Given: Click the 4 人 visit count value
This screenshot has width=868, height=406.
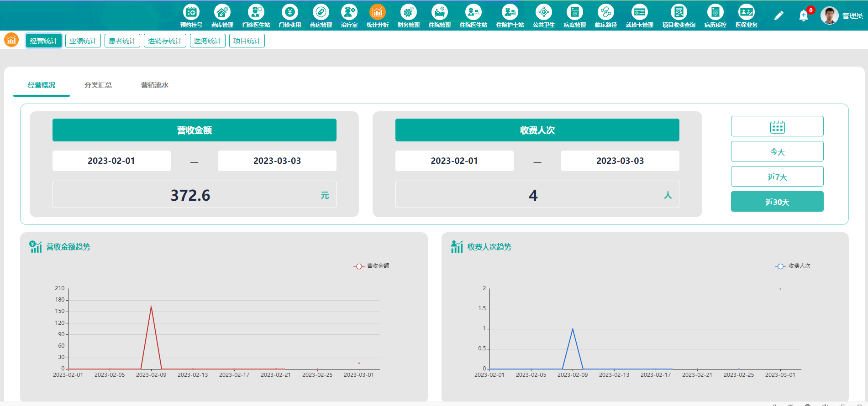Looking at the screenshot, I should click(533, 195).
